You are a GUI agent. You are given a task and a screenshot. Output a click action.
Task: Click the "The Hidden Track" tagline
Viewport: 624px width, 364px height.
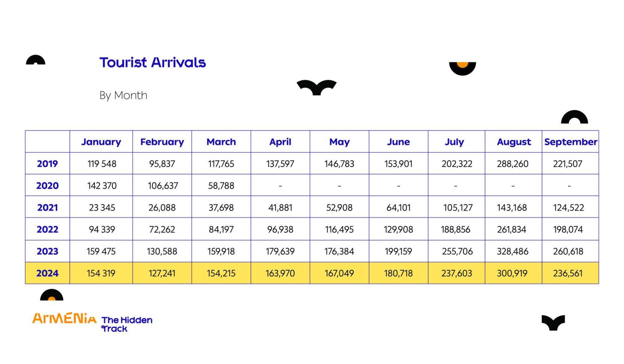[x=127, y=324]
